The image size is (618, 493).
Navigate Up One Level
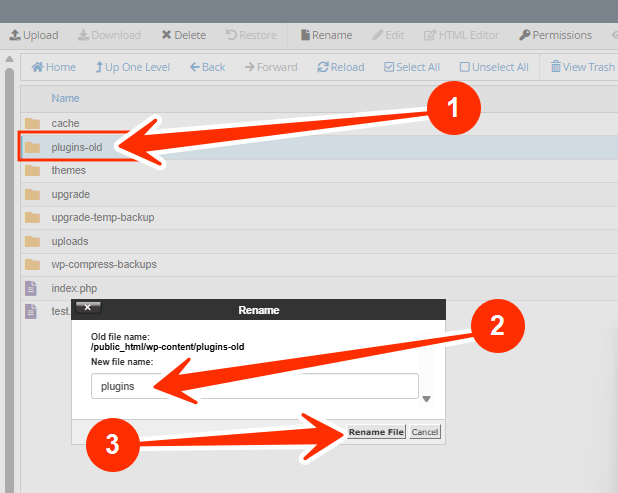132,67
